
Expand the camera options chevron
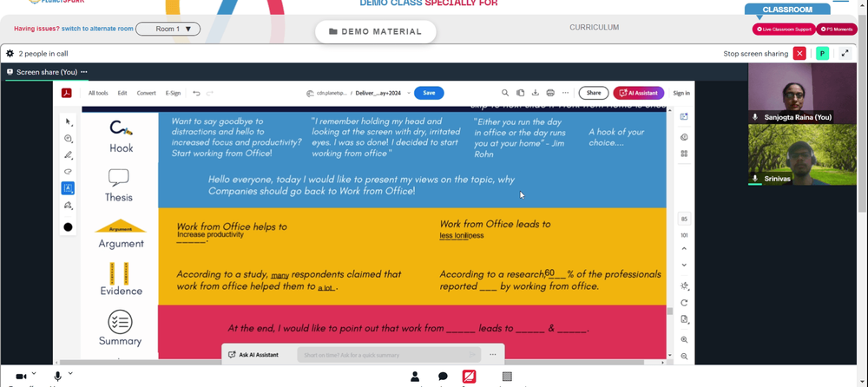(34, 374)
